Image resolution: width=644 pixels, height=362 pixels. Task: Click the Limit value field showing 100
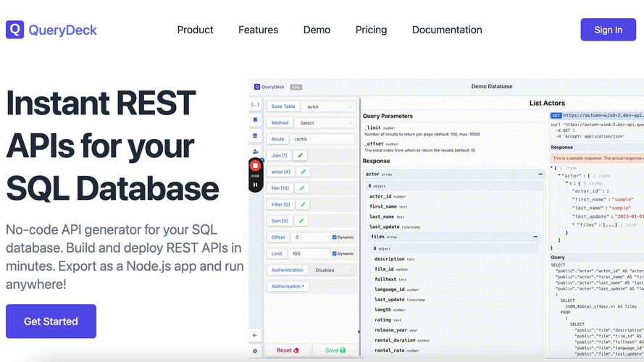(309, 253)
